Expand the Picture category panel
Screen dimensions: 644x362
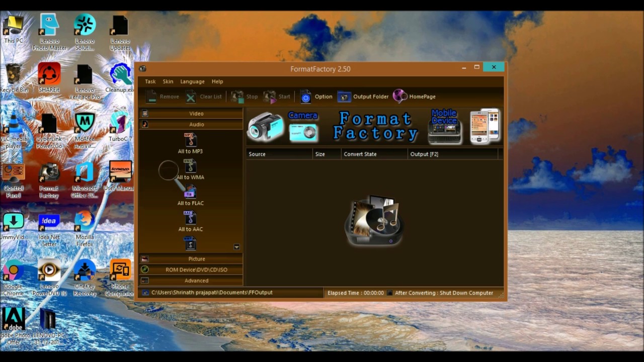coord(191,259)
